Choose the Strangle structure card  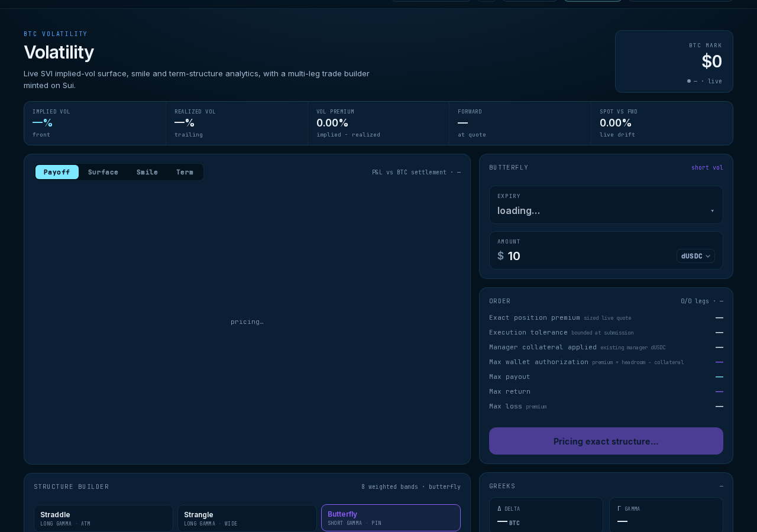pyautogui.click(x=247, y=518)
